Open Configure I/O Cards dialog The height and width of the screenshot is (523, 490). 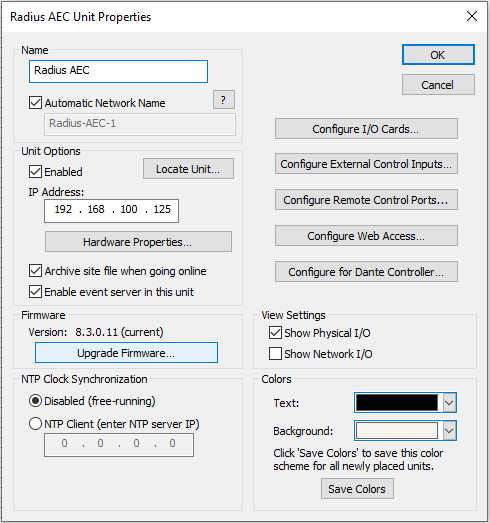tap(366, 129)
